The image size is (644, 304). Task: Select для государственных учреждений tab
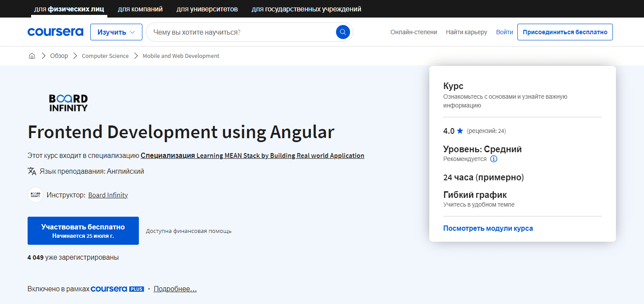click(x=306, y=9)
